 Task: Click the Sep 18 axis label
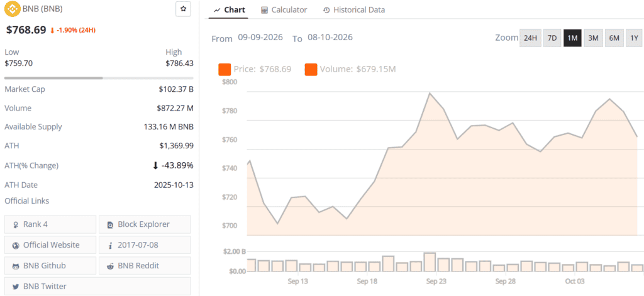coord(367,281)
